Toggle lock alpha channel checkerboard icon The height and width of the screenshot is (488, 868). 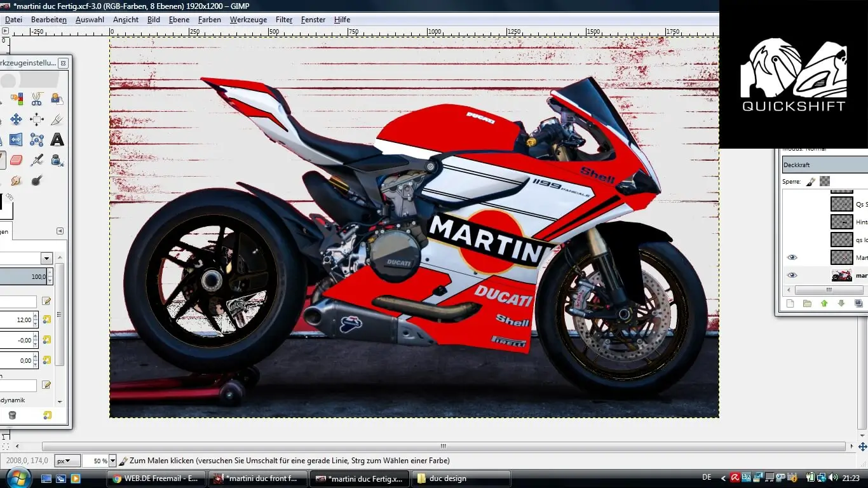point(825,181)
